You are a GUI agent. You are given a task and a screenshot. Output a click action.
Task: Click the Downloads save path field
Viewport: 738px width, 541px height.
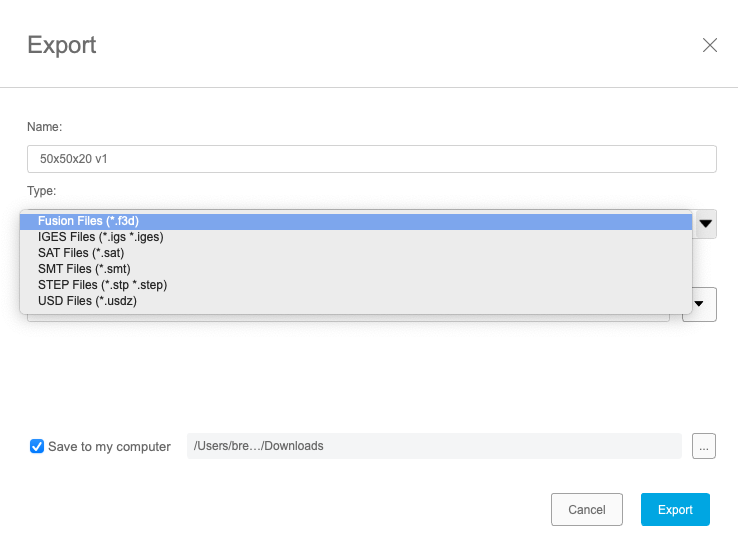(x=434, y=446)
